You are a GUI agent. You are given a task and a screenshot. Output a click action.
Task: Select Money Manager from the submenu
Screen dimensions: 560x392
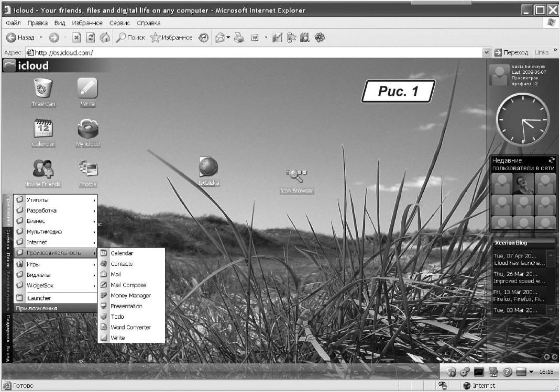tap(130, 296)
